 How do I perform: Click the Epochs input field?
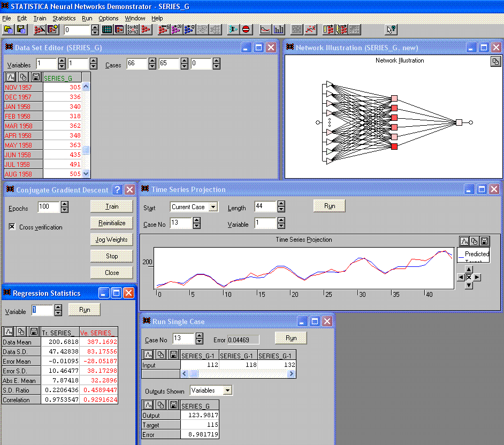pos(49,206)
